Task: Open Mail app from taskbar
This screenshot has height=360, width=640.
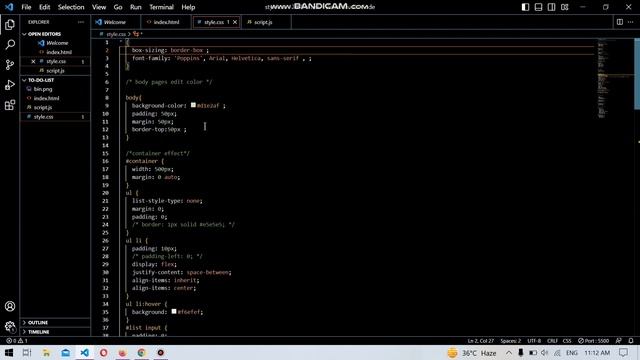Action: 65,353
